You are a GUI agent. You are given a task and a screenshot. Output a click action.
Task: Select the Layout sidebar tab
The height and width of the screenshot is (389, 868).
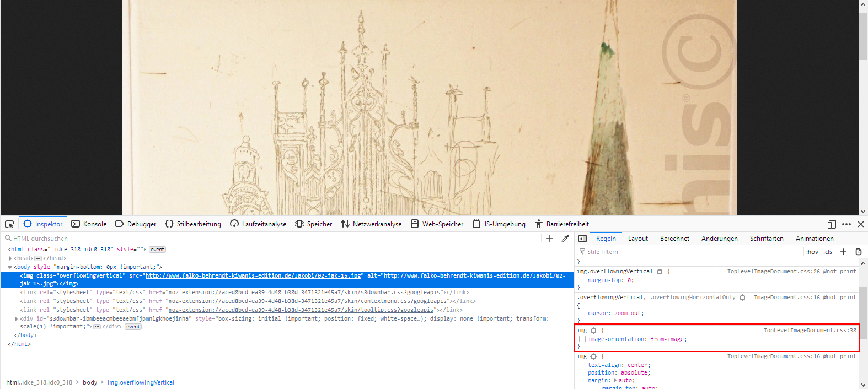(x=638, y=239)
